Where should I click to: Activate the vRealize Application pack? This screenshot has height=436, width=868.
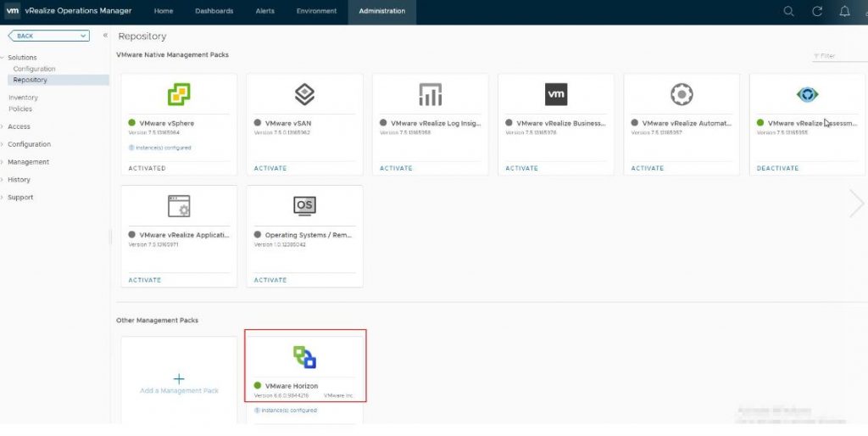(144, 280)
